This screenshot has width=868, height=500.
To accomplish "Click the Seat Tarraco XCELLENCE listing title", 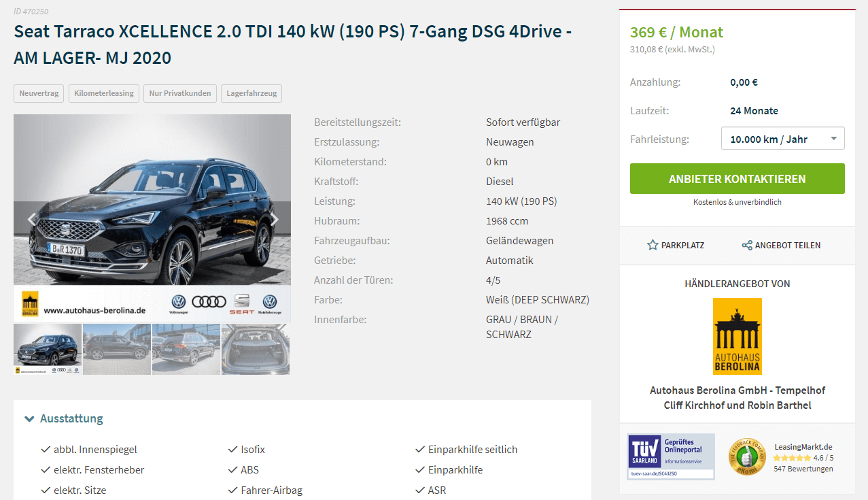I will 293,45.
